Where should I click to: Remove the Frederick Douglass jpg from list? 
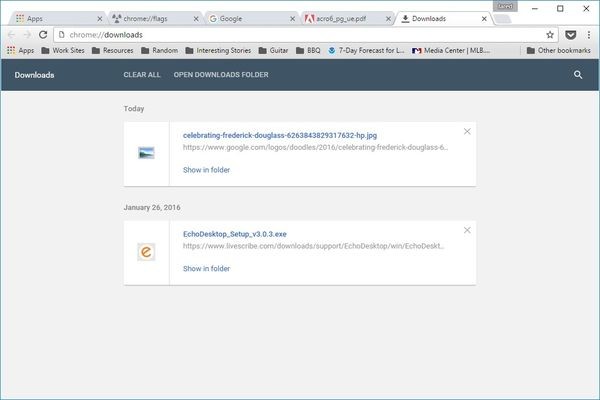pyautogui.click(x=467, y=132)
